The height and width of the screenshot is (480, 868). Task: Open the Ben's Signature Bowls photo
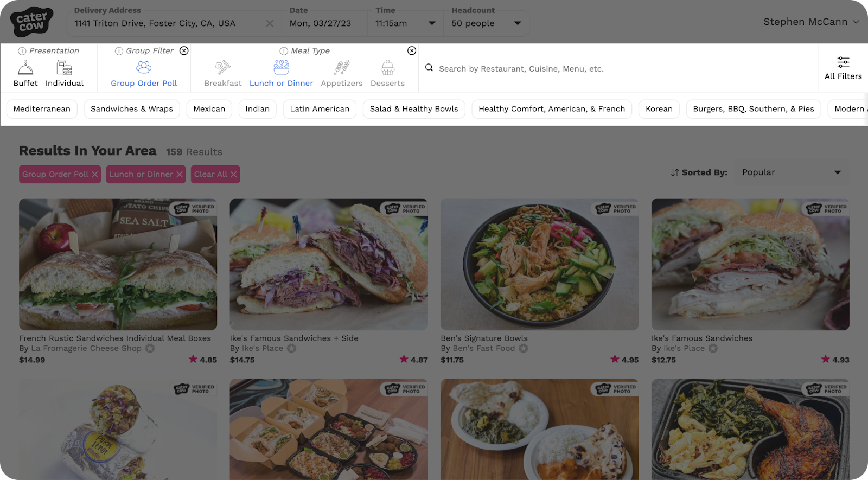[x=539, y=264]
